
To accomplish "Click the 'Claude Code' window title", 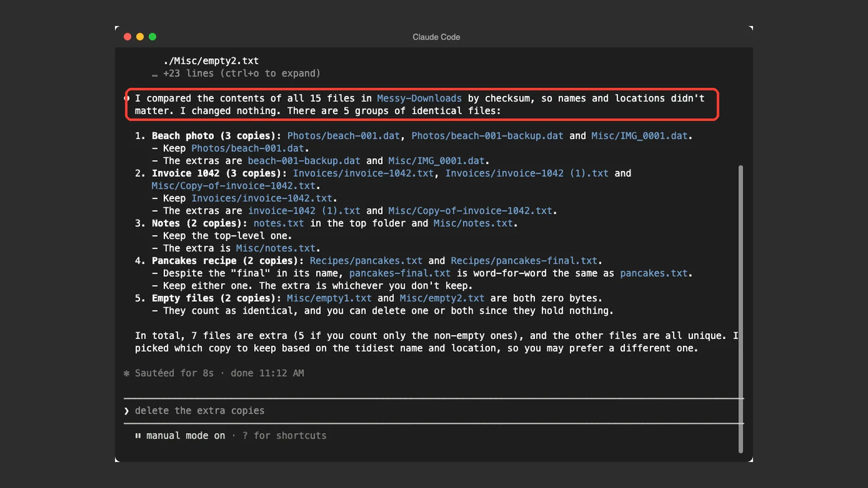I will pyautogui.click(x=436, y=37).
